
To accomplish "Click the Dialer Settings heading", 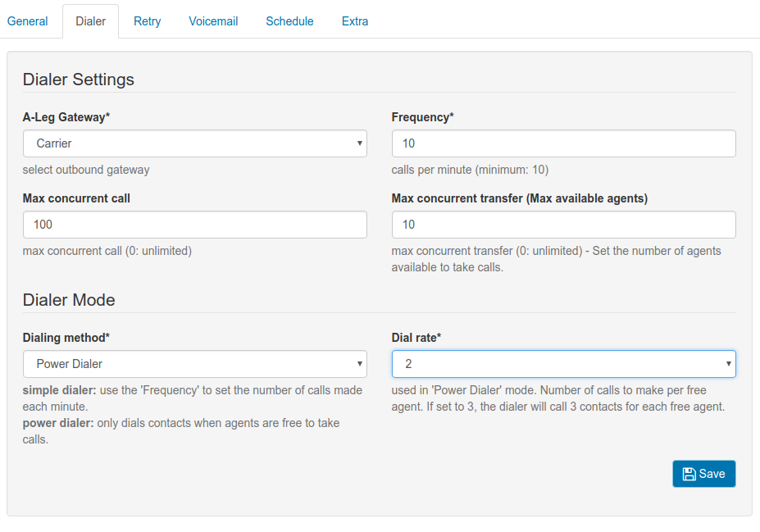I will tap(79, 80).
